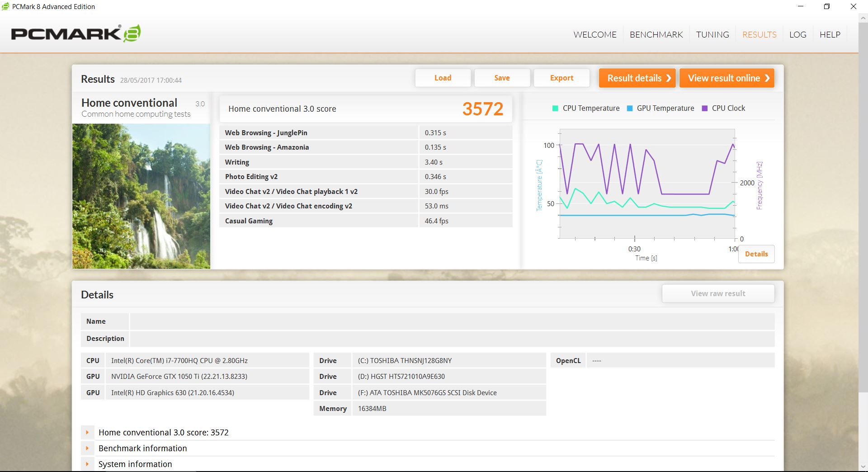Select the Casual Gaming row
Viewport: 868px width, 472px height.
(x=366, y=221)
